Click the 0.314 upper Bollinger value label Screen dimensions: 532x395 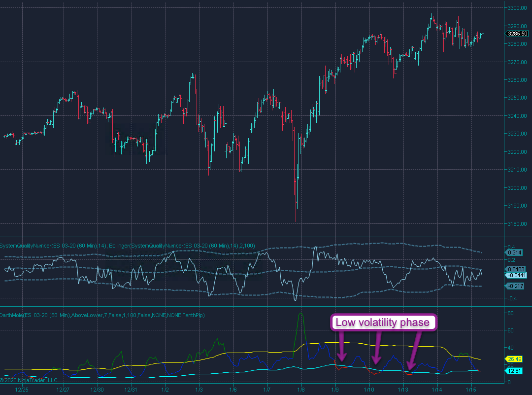(515, 252)
